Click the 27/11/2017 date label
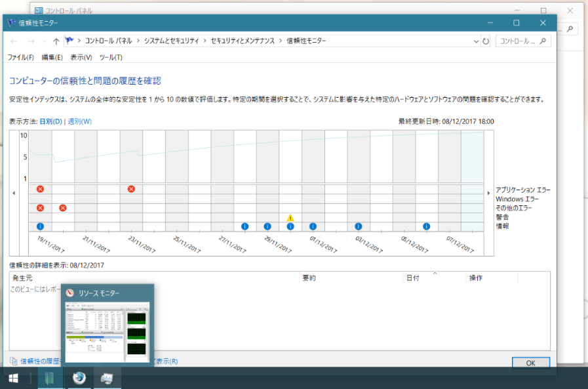The height and width of the screenshot is (389, 588). click(x=233, y=244)
